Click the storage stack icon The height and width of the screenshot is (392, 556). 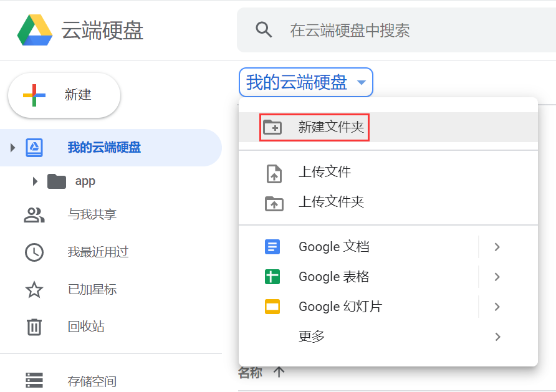[34, 380]
